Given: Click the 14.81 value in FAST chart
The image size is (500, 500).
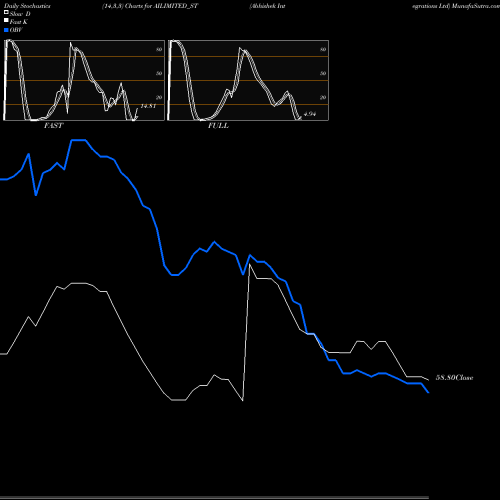Looking at the screenshot, I should pos(148,106).
